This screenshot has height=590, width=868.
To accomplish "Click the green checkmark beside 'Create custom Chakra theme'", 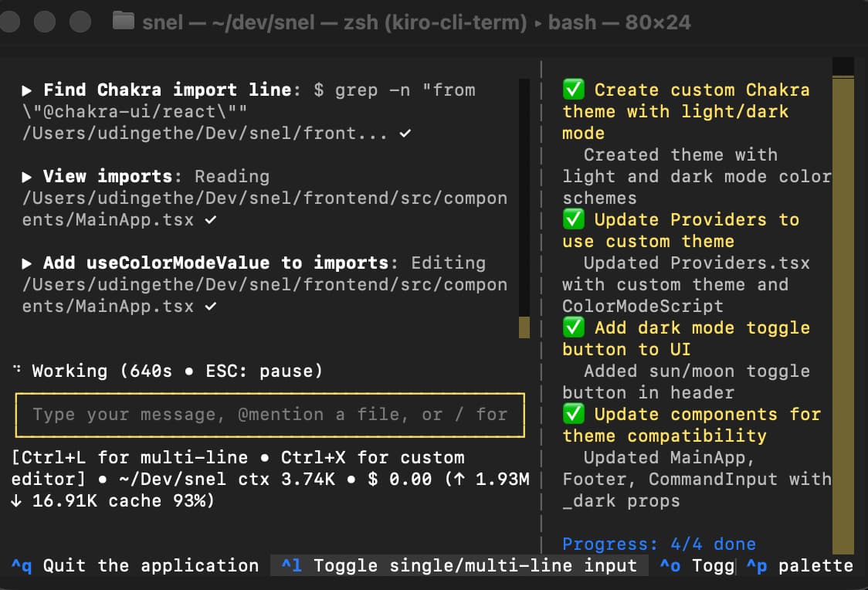I will (575, 90).
